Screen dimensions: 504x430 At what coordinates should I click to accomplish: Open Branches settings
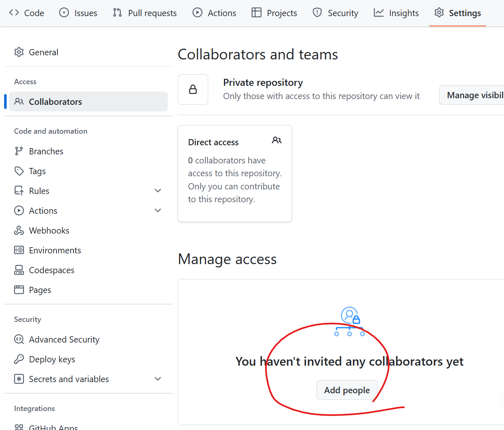pos(88,151)
